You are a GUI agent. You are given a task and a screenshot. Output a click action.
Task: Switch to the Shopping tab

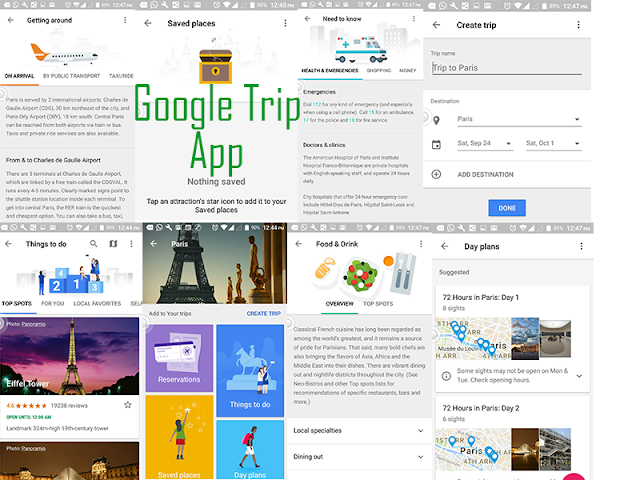click(379, 71)
